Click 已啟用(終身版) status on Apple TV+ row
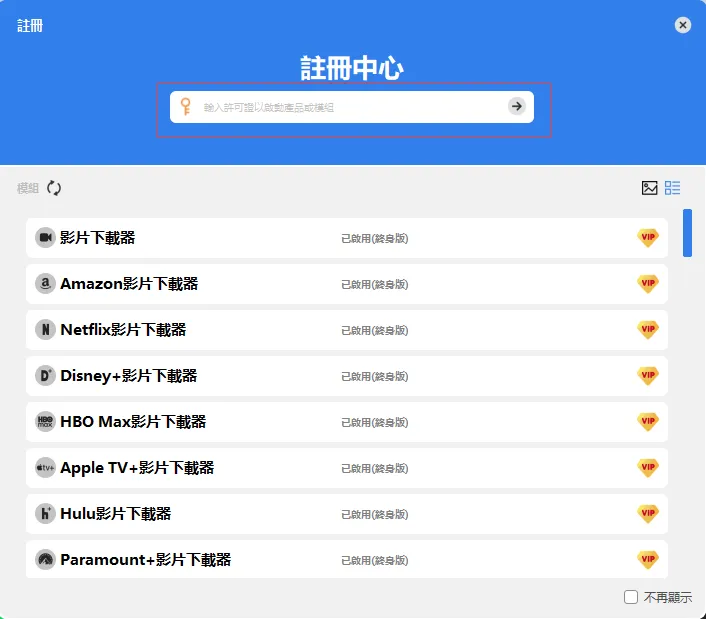 (375, 469)
